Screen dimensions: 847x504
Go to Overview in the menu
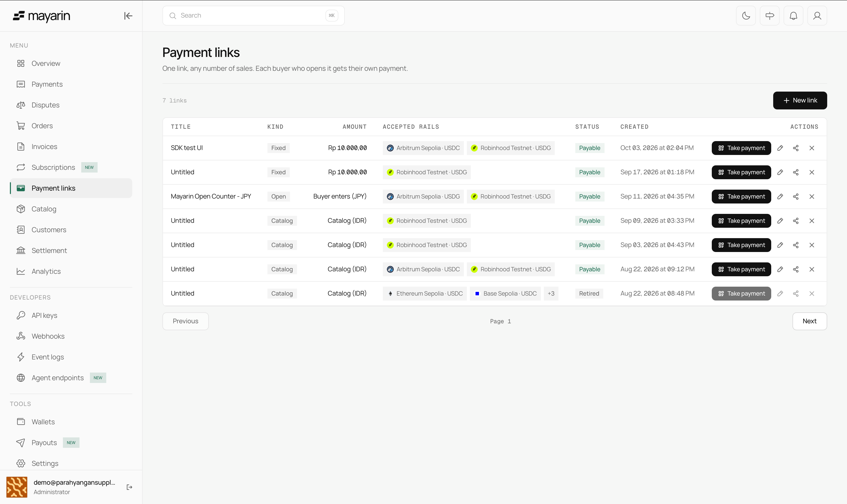71,64
